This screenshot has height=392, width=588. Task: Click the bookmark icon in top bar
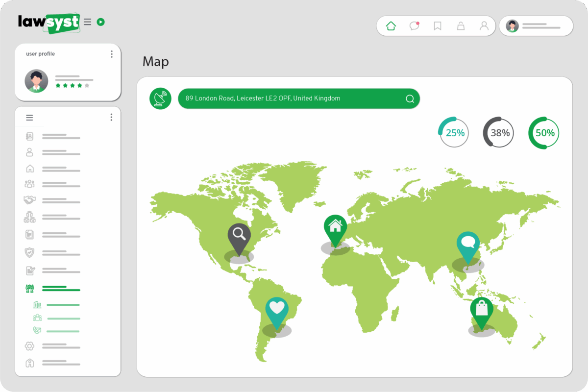pyautogui.click(x=438, y=26)
